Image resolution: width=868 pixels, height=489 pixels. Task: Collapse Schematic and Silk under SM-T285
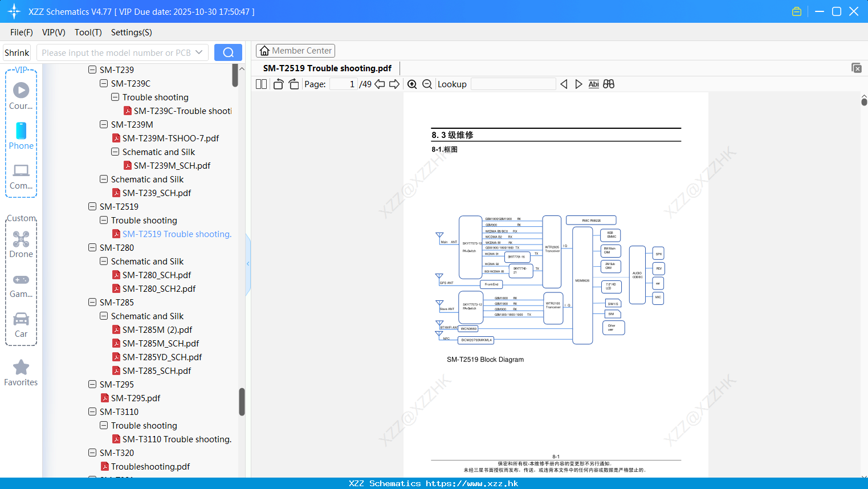[104, 316]
